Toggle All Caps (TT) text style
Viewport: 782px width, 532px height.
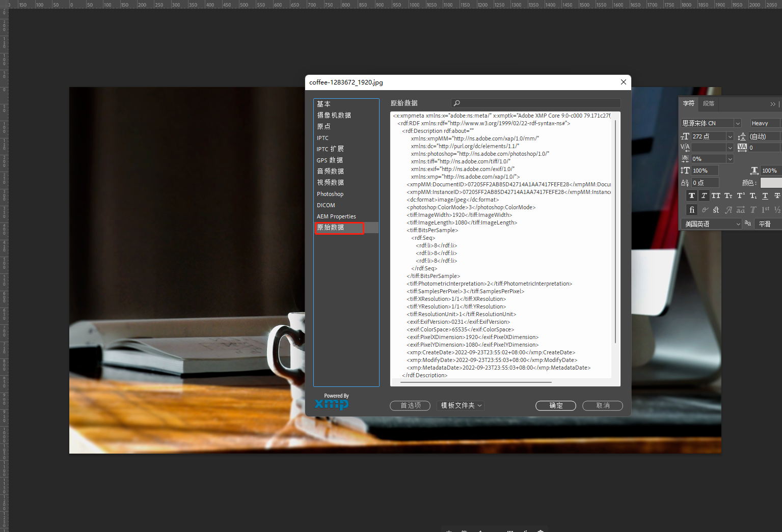click(716, 195)
